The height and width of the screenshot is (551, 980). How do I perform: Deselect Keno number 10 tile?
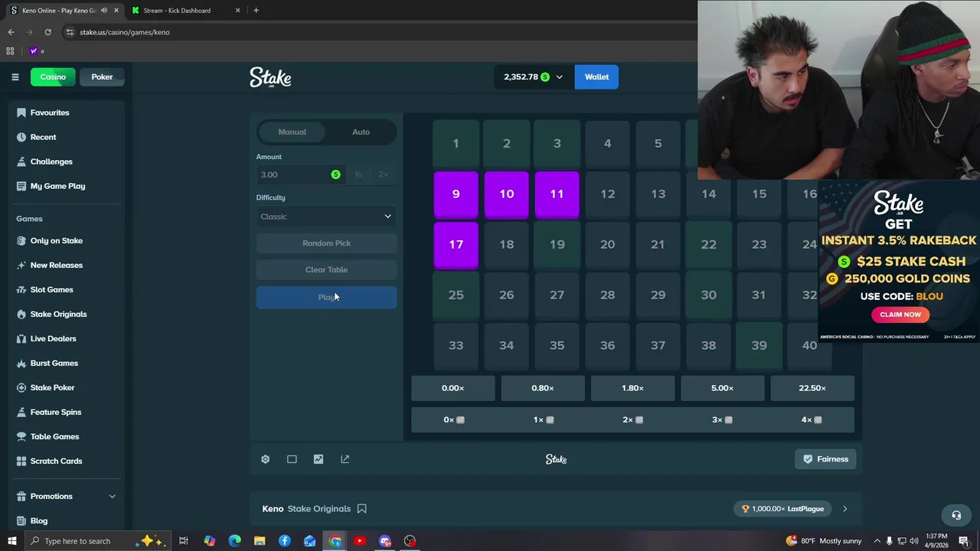click(506, 194)
